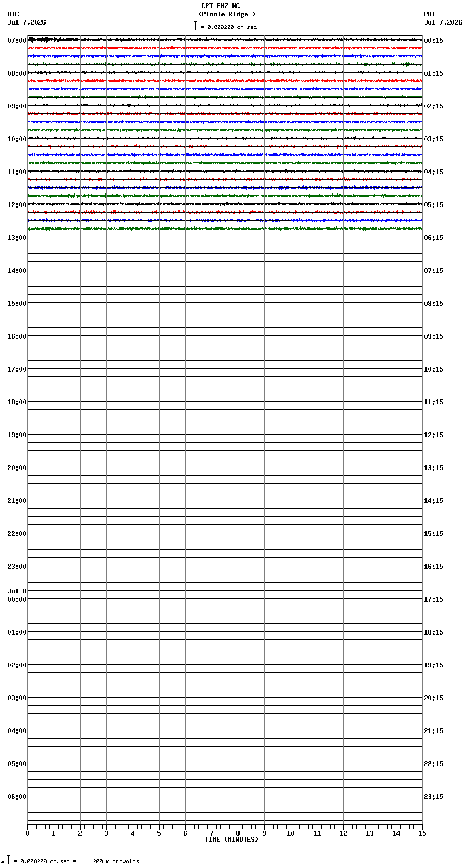Click the '5' tick label on time axis
Screen dimensions: 466x868
click(x=159, y=833)
